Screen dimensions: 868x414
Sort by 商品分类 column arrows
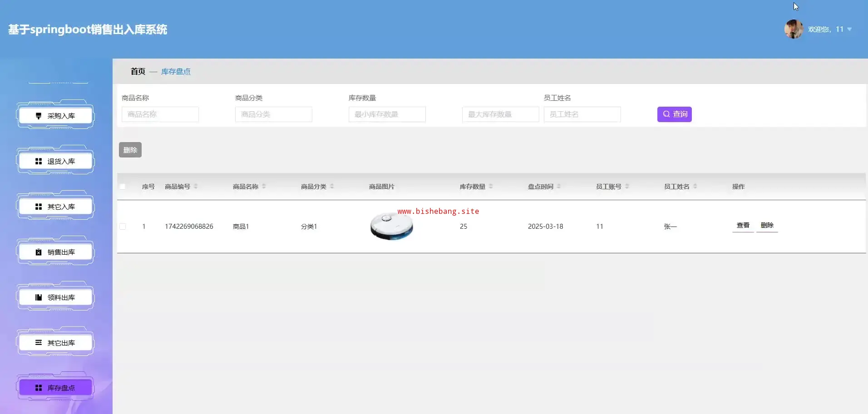click(x=332, y=187)
